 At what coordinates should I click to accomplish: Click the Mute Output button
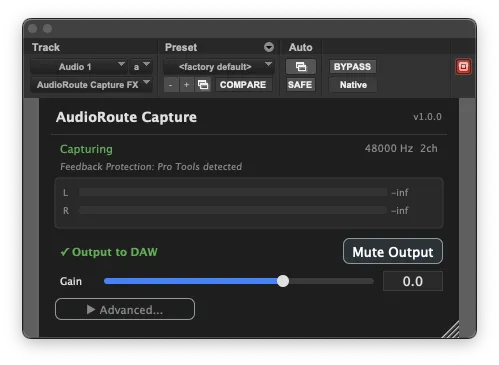(393, 252)
